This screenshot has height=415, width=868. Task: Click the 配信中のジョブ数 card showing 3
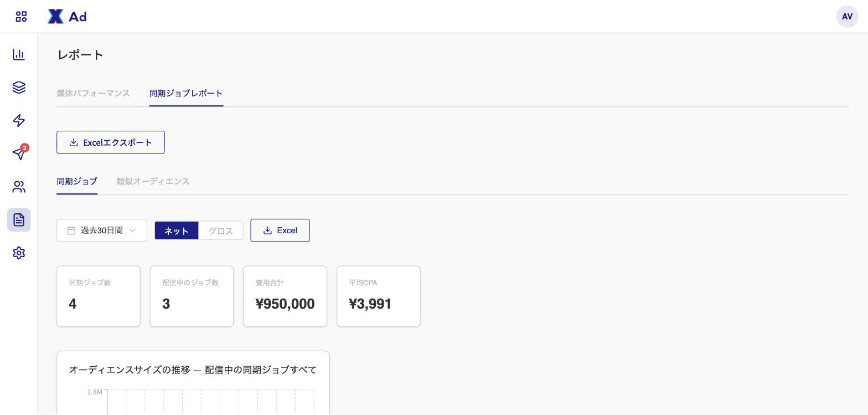coord(192,296)
